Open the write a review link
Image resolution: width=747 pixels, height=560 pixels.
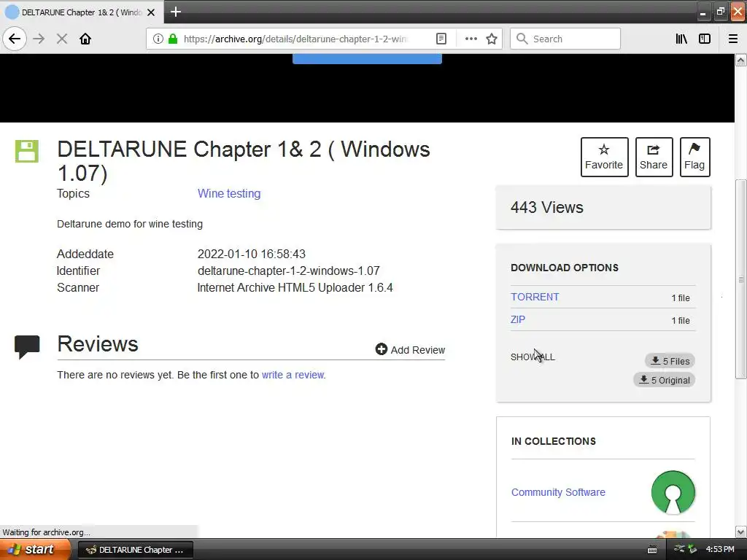[293, 375]
